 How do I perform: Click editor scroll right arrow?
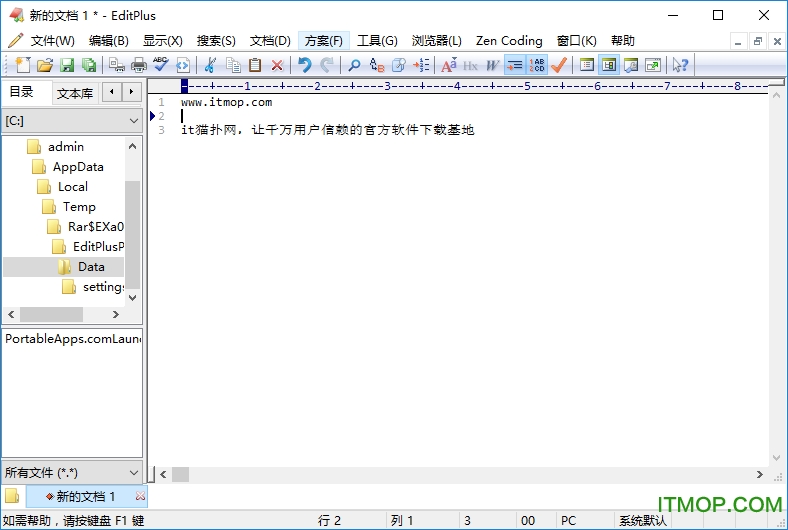pyautogui.click(x=759, y=474)
